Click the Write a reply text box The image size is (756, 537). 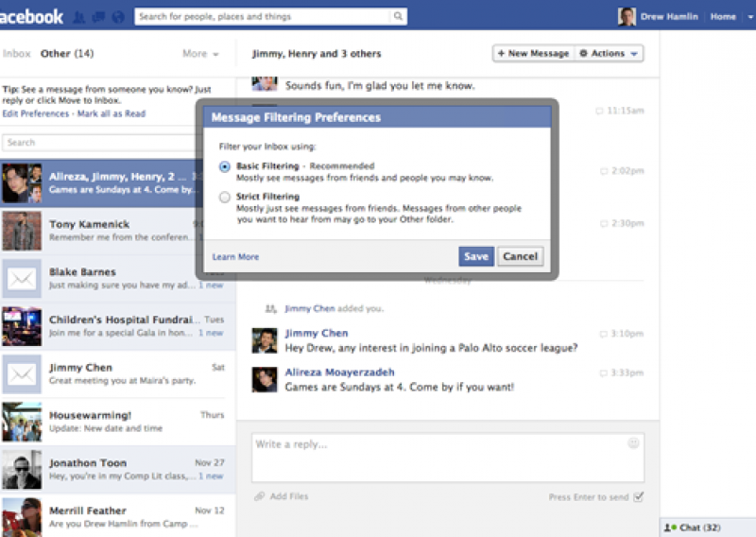[447, 458]
